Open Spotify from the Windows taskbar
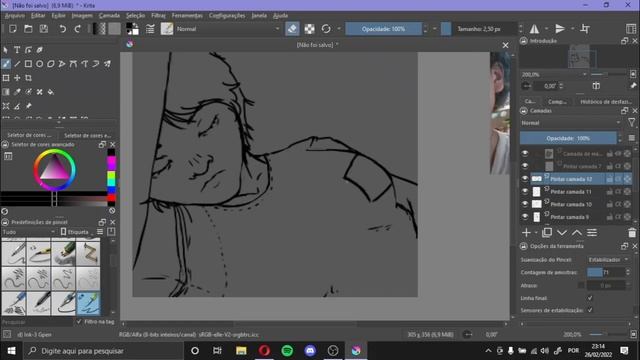This screenshot has height=360, width=640. (x=287, y=351)
